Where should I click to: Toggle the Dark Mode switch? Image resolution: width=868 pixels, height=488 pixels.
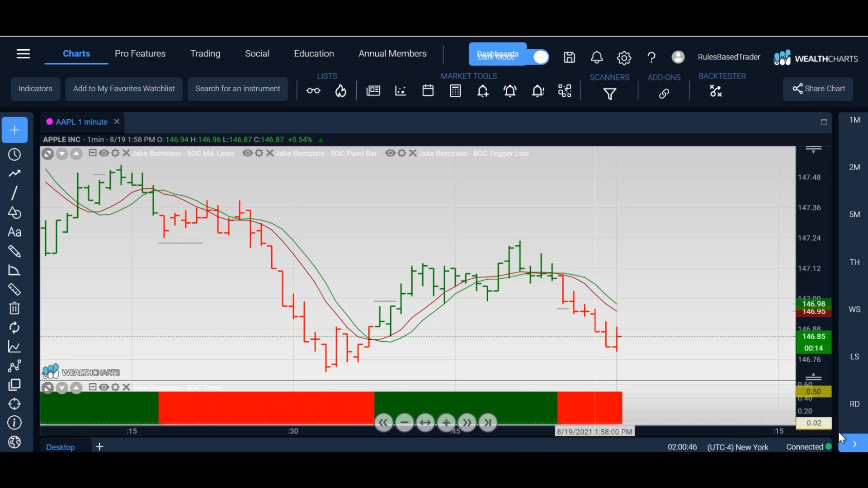tap(540, 57)
